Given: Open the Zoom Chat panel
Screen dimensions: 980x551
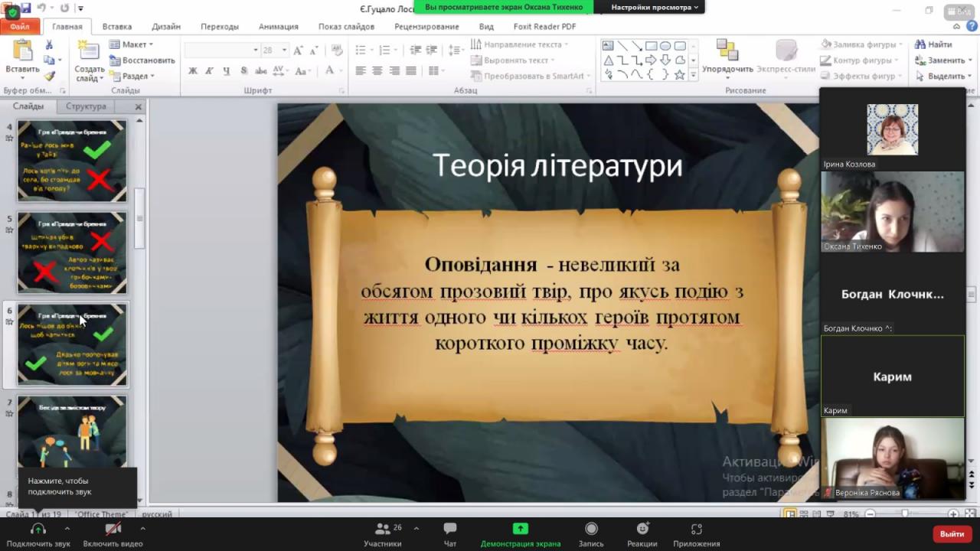Looking at the screenshot, I should coord(450,533).
